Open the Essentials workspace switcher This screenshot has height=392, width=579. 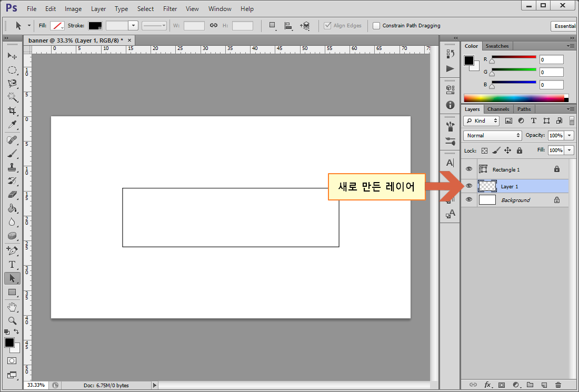pos(564,26)
